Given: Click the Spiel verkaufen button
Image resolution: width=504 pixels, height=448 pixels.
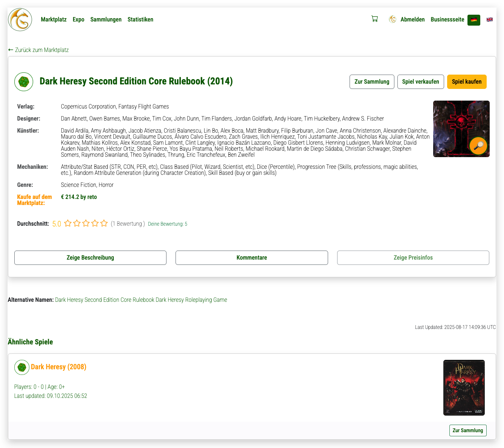Looking at the screenshot, I should coord(420,82).
